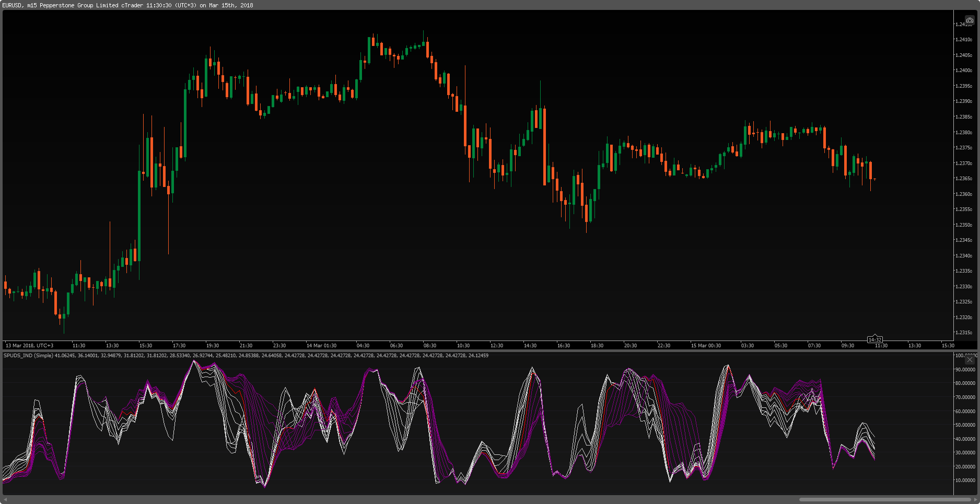The height and width of the screenshot is (504, 980).
Task: Click the 09:30 time axis label
Action: (x=848, y=346)
